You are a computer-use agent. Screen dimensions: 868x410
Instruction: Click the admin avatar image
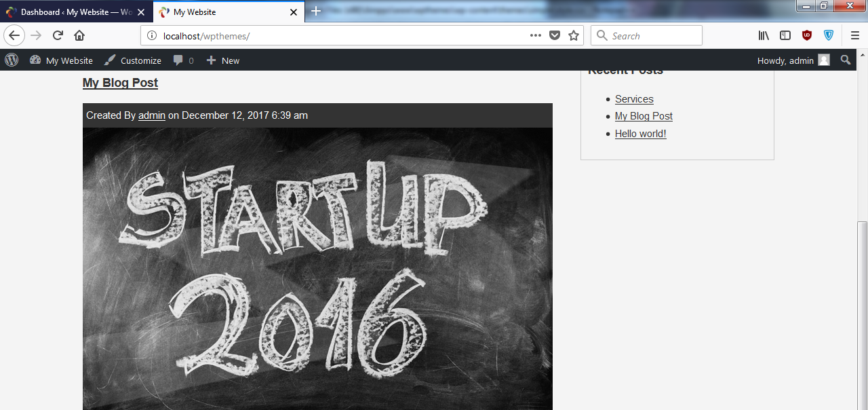(824, 60)
